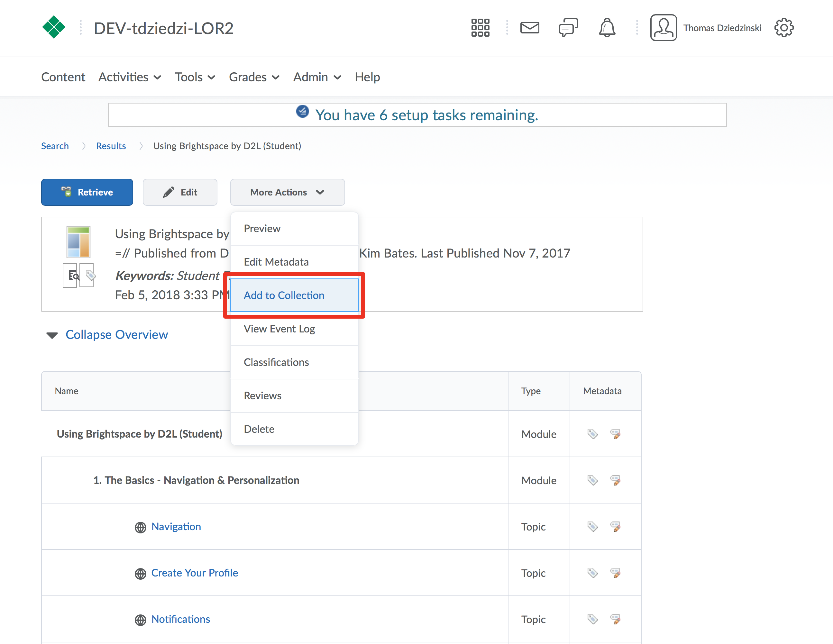Open the Create Your Profile topic link
The width and height of the screenshot is (833, 644).
pyautogui.click(x=195, y=573)
